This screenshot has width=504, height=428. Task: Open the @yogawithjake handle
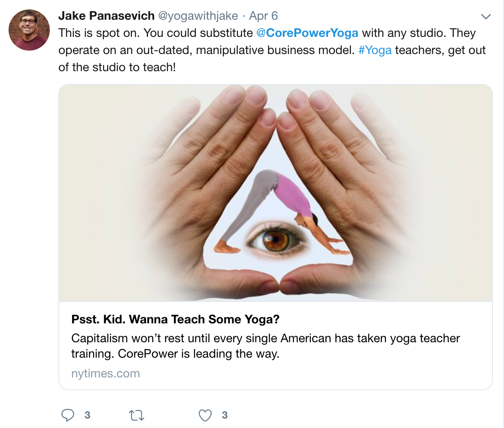[x=198, y=16]
